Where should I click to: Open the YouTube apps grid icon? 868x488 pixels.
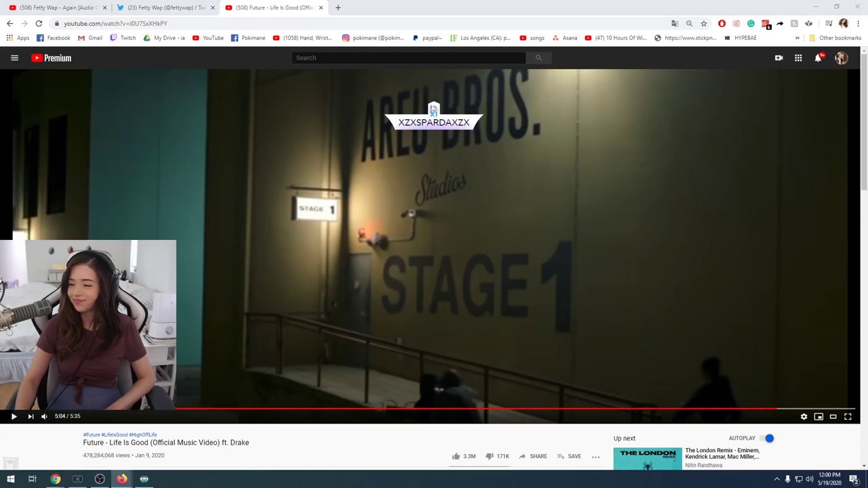tap(798, 58)
